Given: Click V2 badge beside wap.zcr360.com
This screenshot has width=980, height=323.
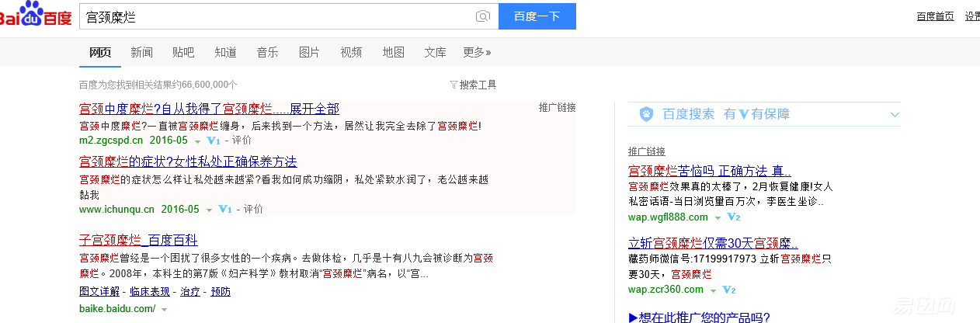Looking at the screenshot, I should tap(728, 290).
